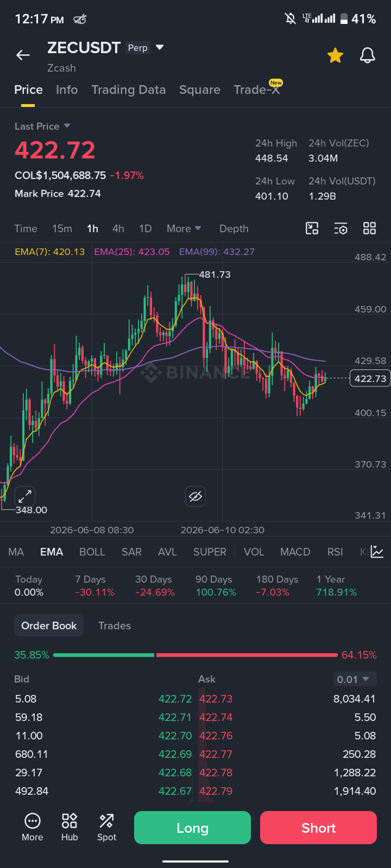391x868 pixels.
Task: Select the Time chart interval
Action: 26,229
